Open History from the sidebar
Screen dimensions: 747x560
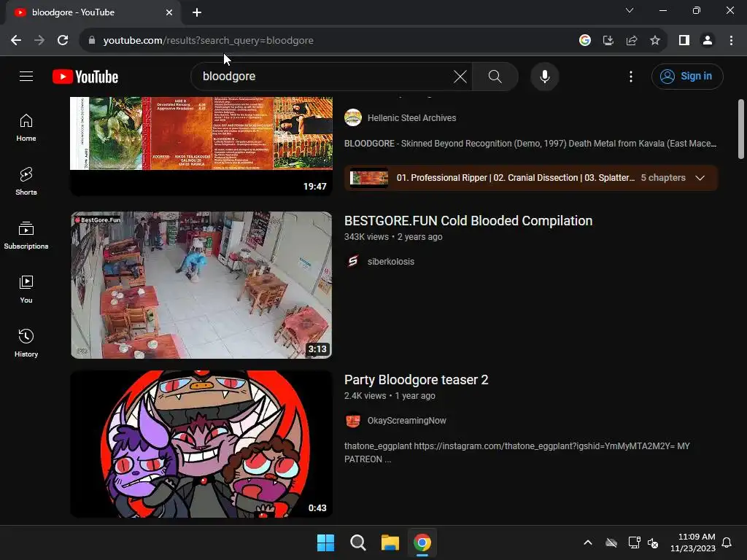point(26,343)
